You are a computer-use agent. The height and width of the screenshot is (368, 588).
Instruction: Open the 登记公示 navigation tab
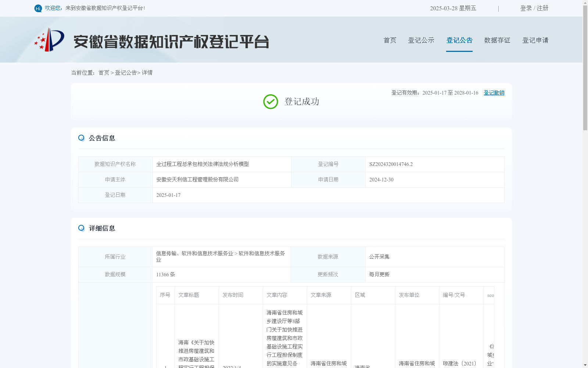pos(421,40)
